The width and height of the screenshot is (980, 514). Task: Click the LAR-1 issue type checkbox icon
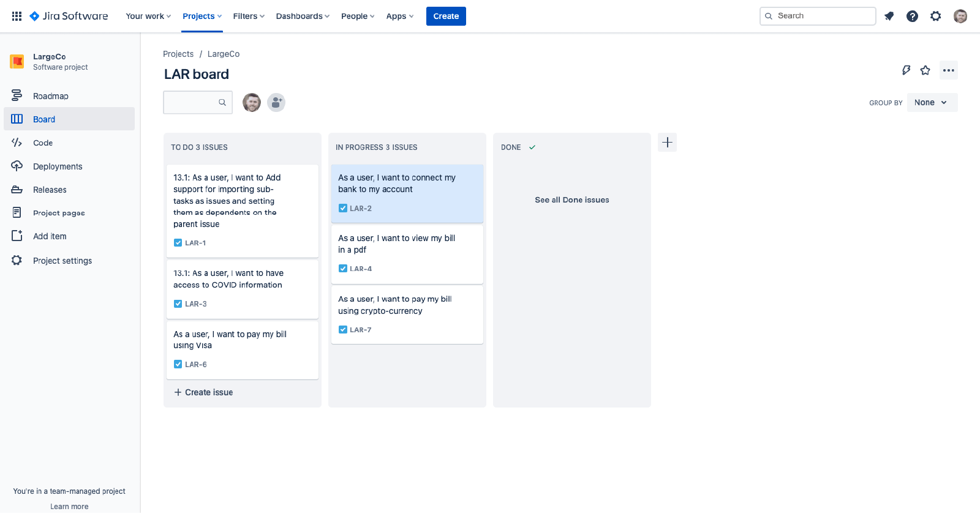pyautogui.click(x=178, y=243)
